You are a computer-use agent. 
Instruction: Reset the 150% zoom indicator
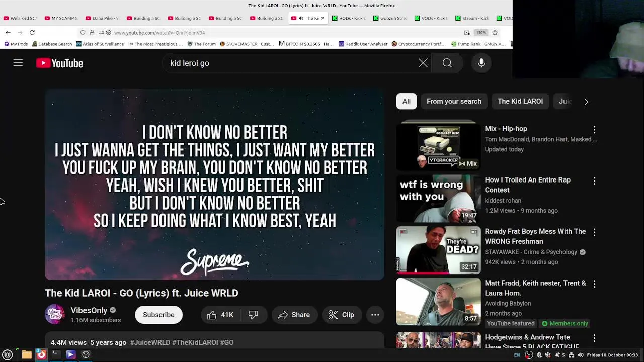pos(481,33)
